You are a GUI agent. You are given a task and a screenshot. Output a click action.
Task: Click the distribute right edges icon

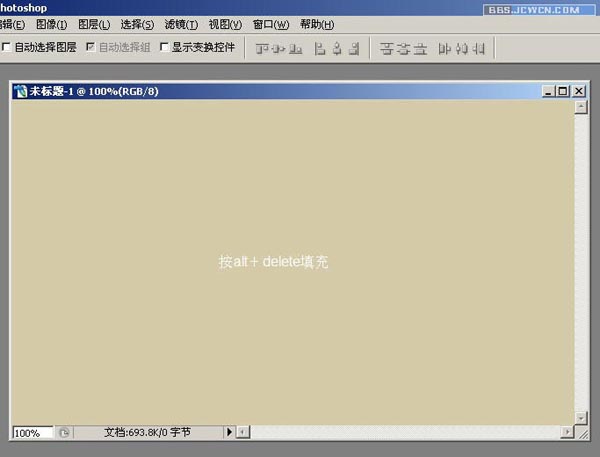point(479,47)
